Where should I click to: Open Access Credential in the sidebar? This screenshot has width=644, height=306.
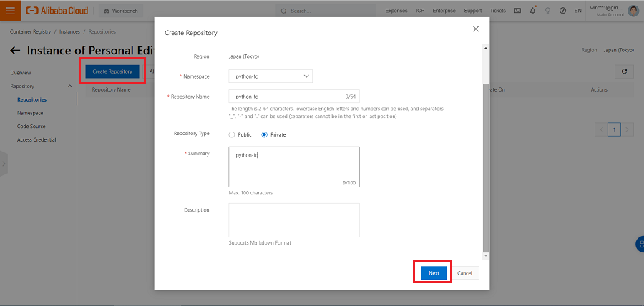[x=36, y=139]
